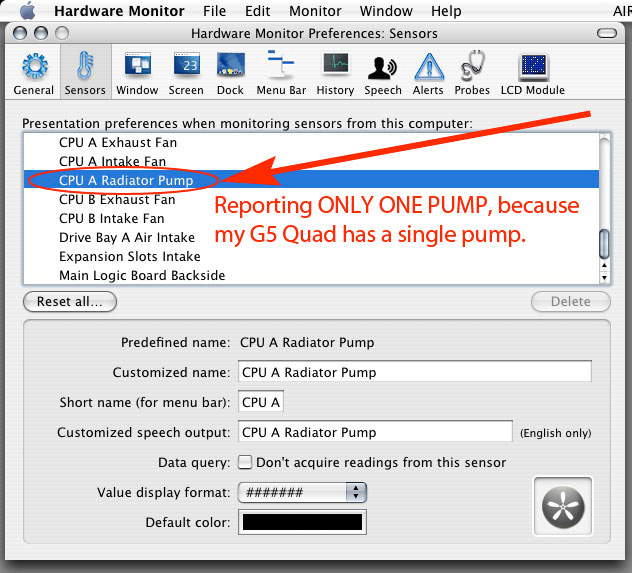Click the Delete button
632x573 pixels.
click(571, 301)
